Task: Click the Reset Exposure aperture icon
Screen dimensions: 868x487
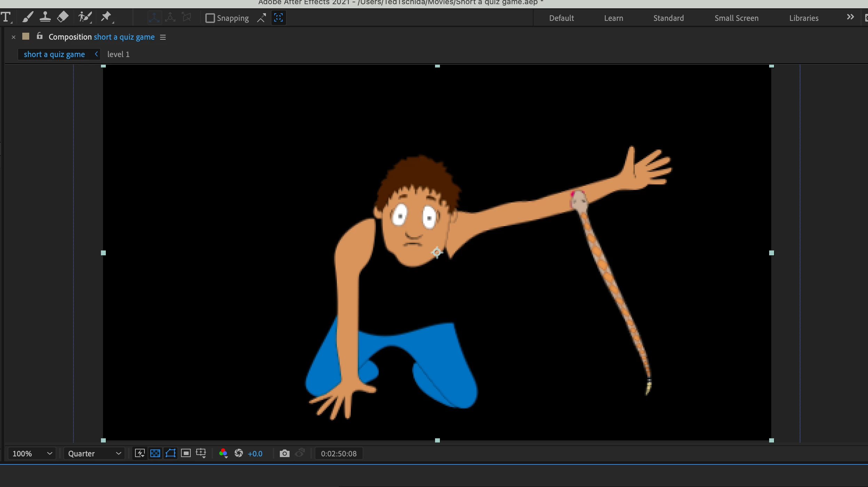Action: click(239, 453)
